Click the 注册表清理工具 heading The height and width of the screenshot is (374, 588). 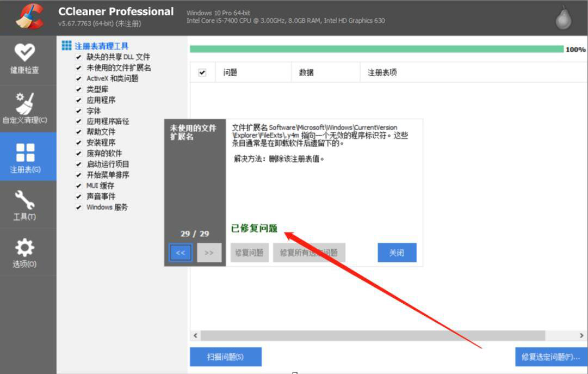coord(102,46)
